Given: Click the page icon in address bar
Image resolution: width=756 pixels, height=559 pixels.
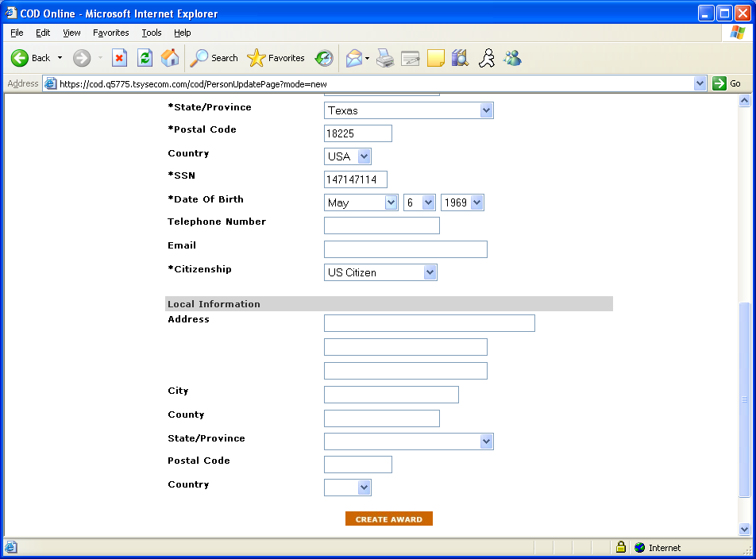Looking at the screenshot, I should point(50,84).
